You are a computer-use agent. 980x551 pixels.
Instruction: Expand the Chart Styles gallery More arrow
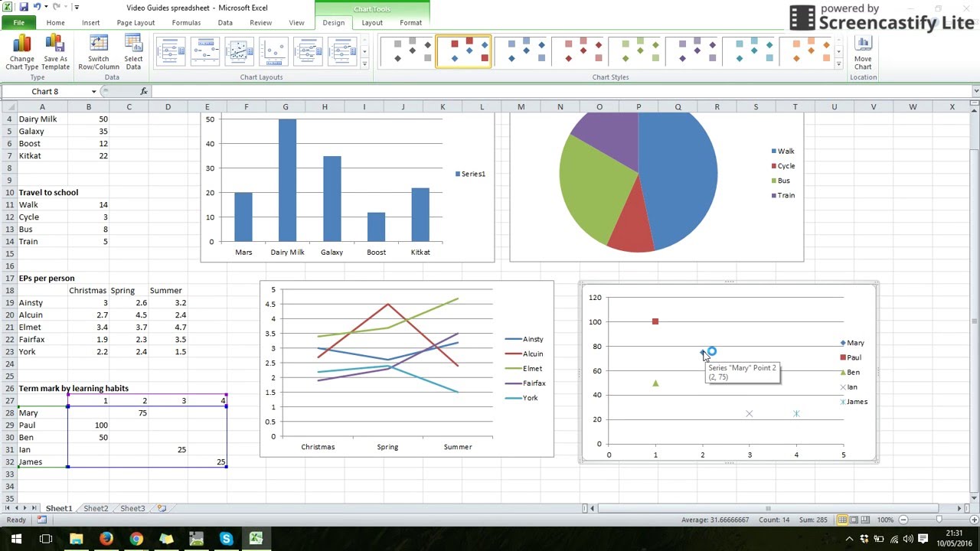839,63
